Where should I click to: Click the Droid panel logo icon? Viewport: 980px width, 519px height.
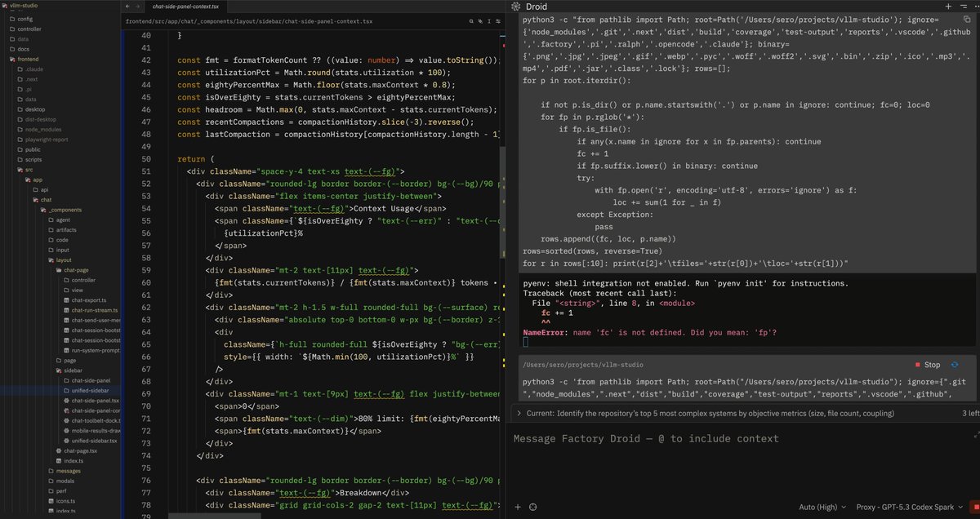(516, 6)
